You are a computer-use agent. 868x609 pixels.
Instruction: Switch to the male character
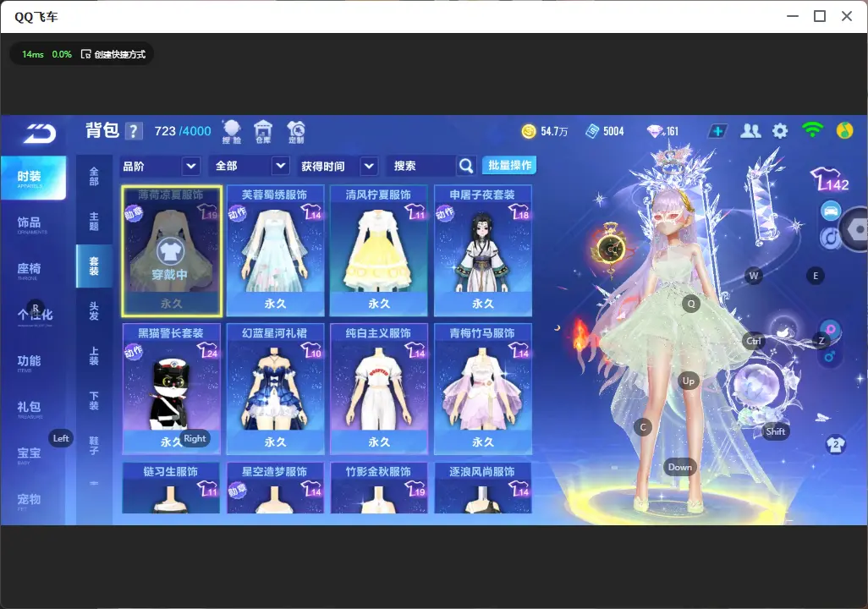(829, 356)
